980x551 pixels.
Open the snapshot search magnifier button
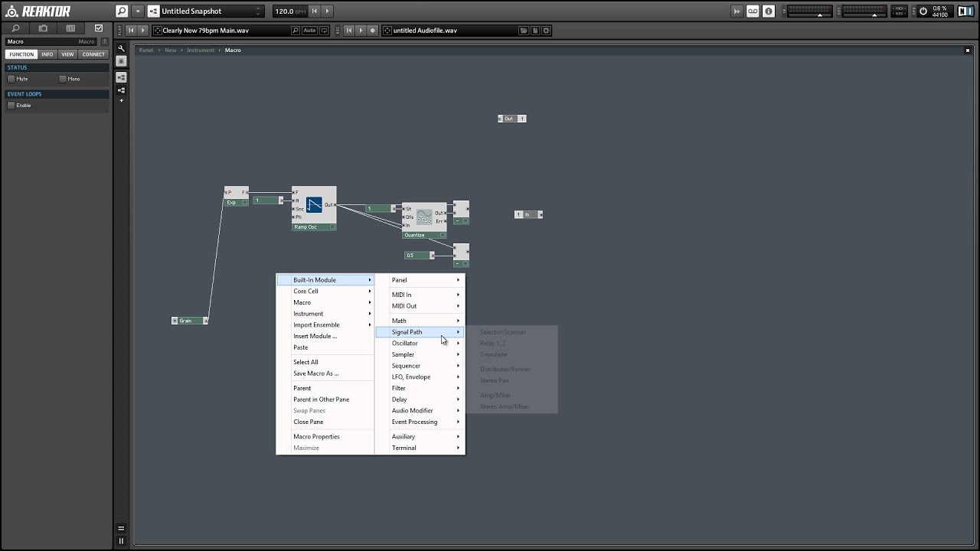click(122, 11)
